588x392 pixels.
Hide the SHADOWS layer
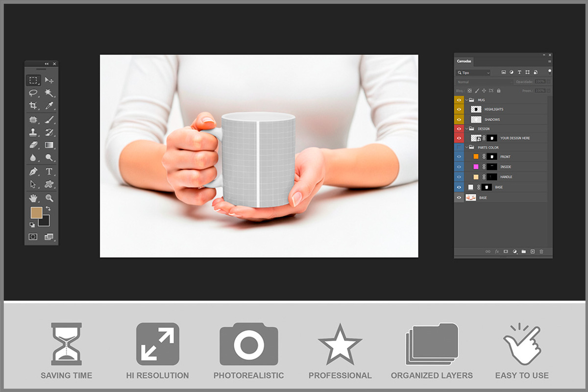coord(459,119)
